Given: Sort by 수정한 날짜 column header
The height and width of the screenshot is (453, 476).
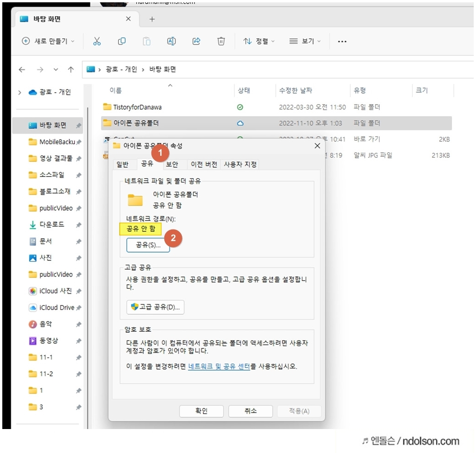Looking at the screenshot, I should point(296,90).
